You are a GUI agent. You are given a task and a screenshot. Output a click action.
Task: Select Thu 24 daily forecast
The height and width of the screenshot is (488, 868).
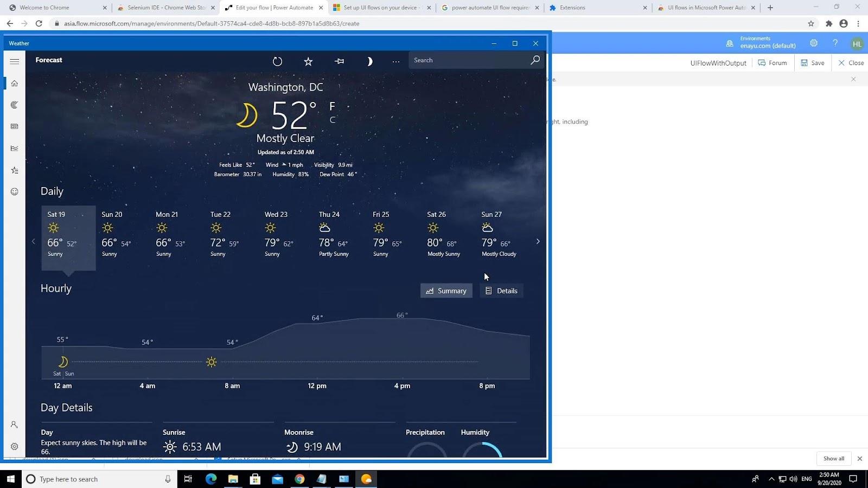pyautogui.click(x=340, y=237)
